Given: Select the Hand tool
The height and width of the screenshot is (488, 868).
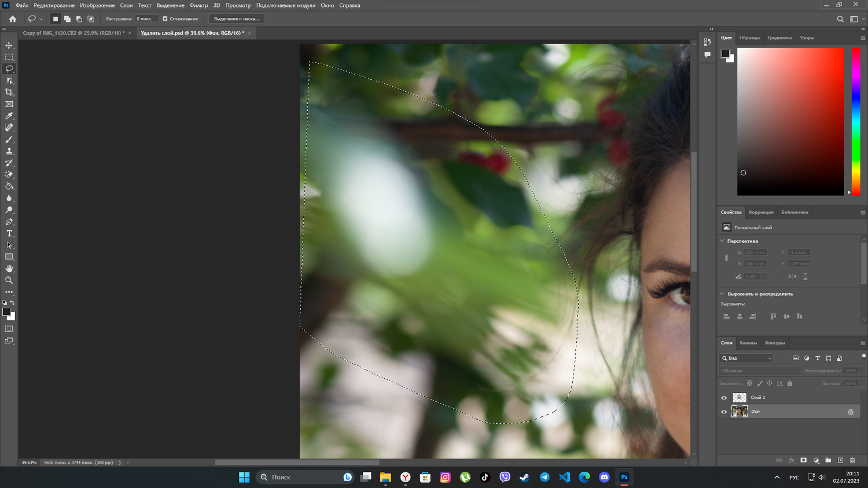Looking at the screenshot, I should click(x=9, y=269).
